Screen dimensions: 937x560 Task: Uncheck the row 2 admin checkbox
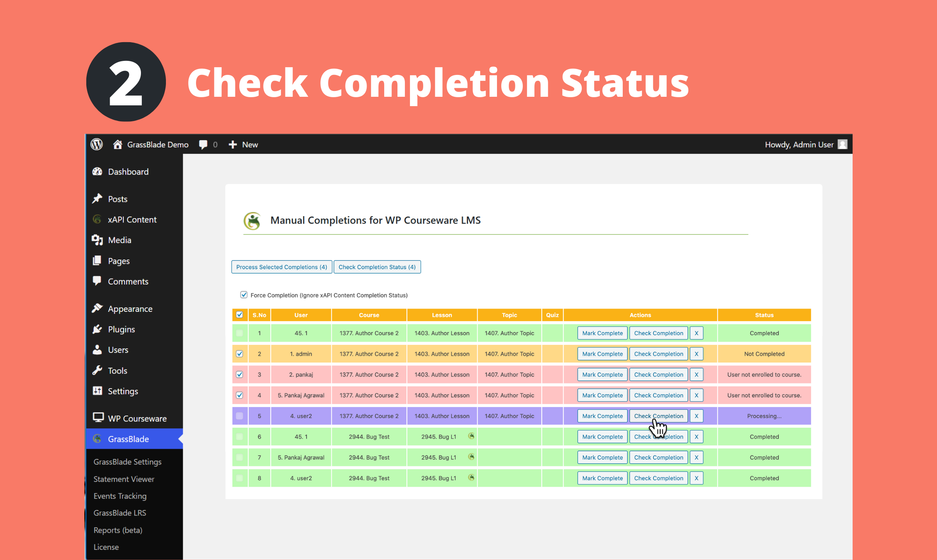[240, 354]
